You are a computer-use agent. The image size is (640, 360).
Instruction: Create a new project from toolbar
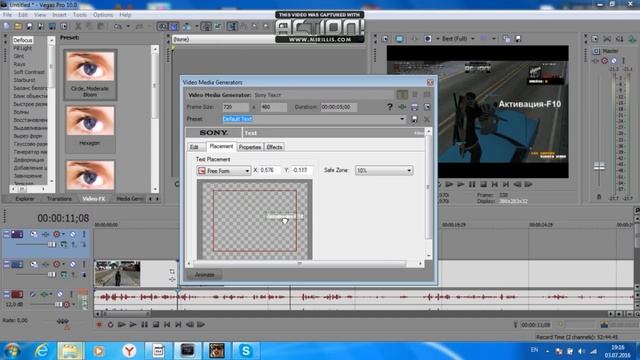(7, 27)
